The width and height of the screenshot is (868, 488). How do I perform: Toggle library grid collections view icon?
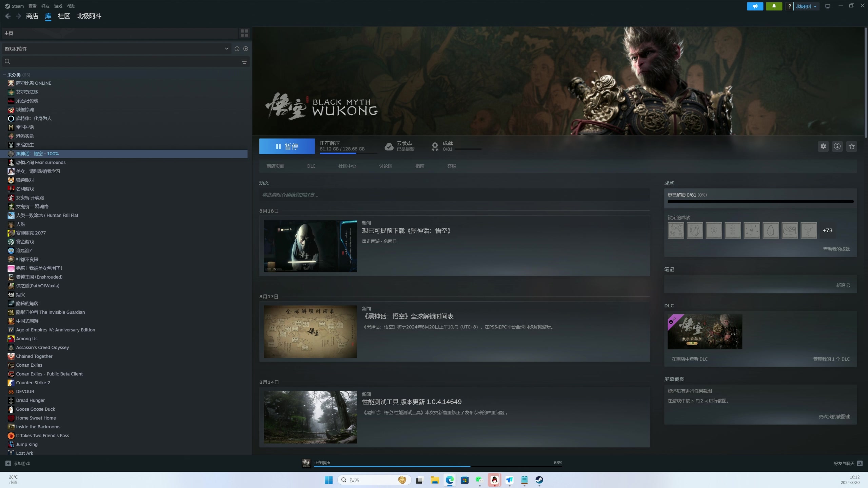(x=244, y=33)
